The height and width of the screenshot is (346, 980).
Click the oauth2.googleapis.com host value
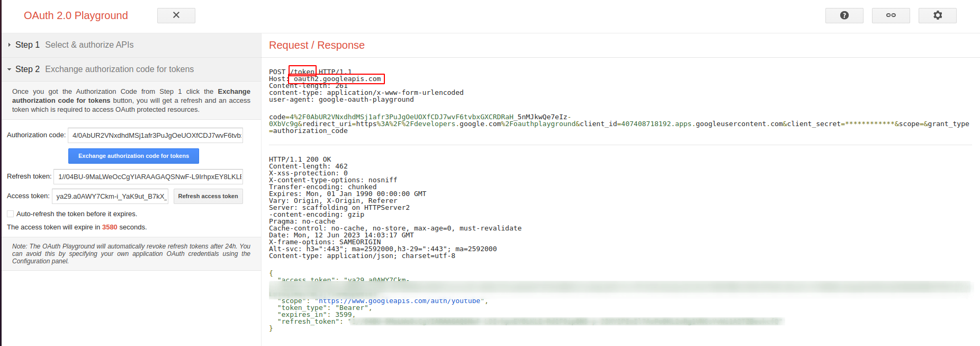[x=337, y=79]
